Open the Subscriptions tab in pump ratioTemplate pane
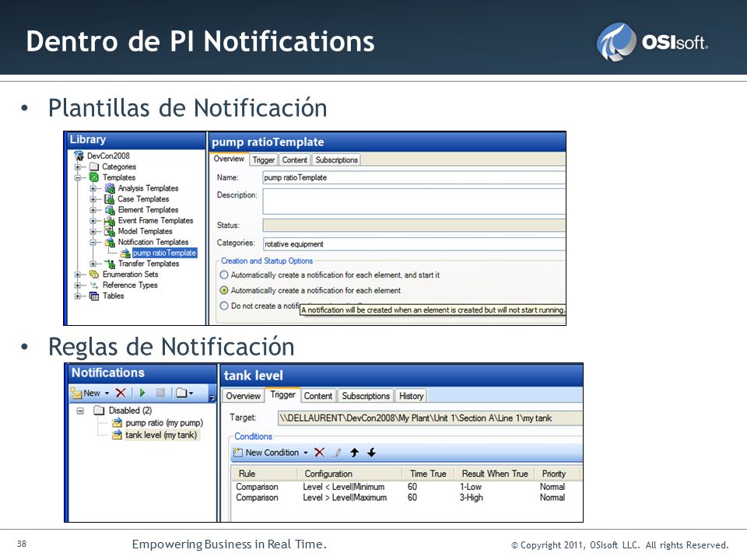The width and height of the screenshot is (747, 560). coord(336,160)
